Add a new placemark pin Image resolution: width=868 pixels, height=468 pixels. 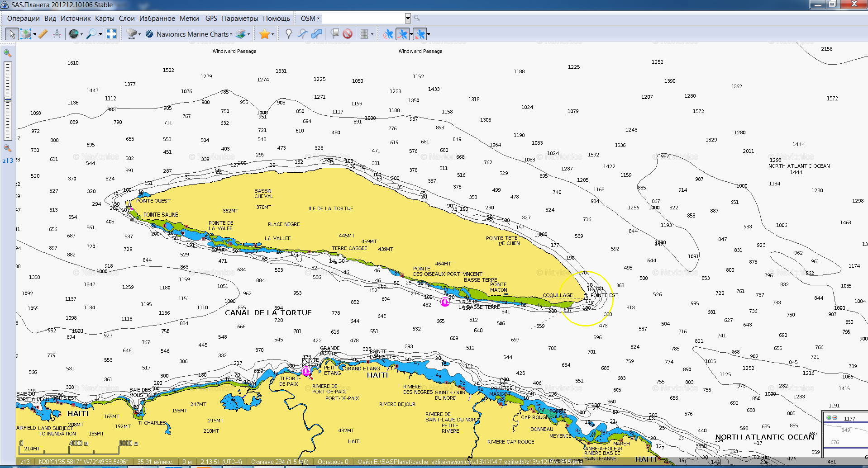[288, 34]
